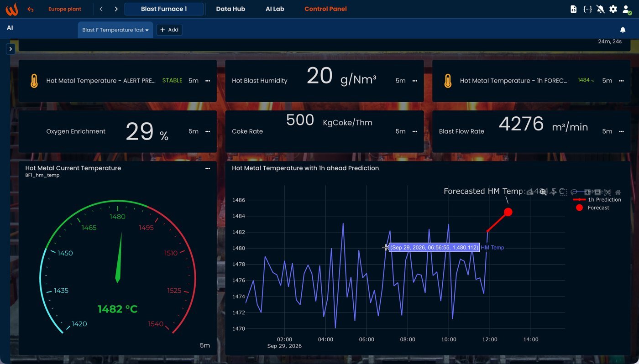The height and width of the screenshot is (364, 639).
Task: Click the orange flame app logo
Action: click(x=12, y=9)
